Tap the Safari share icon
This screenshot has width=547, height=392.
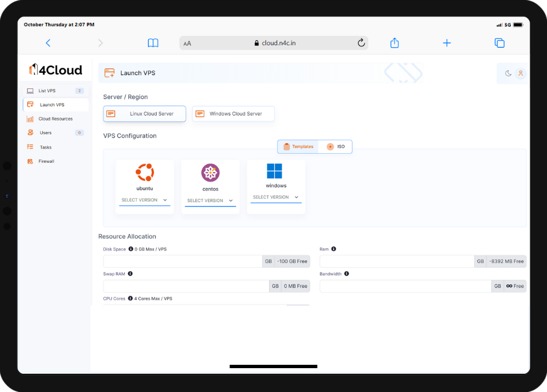[x=394, y=43]
